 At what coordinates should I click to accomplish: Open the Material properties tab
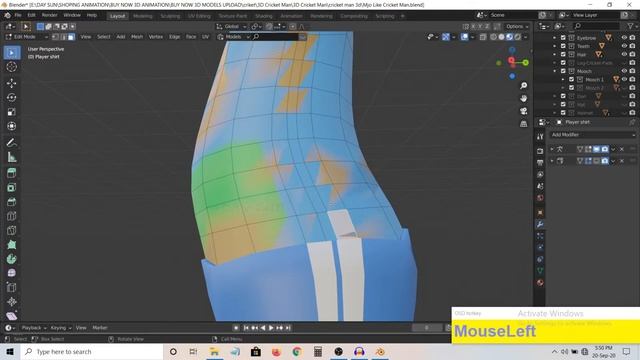point(540,282)
